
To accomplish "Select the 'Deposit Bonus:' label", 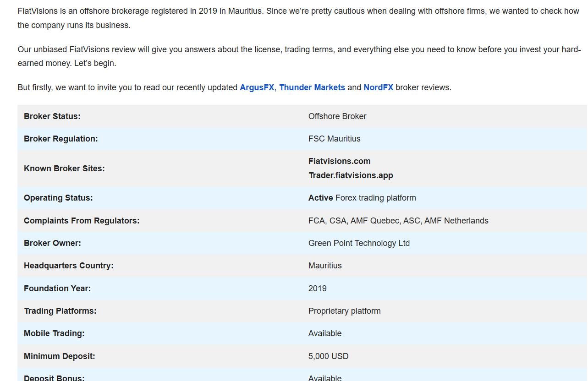I will point(54,378).
